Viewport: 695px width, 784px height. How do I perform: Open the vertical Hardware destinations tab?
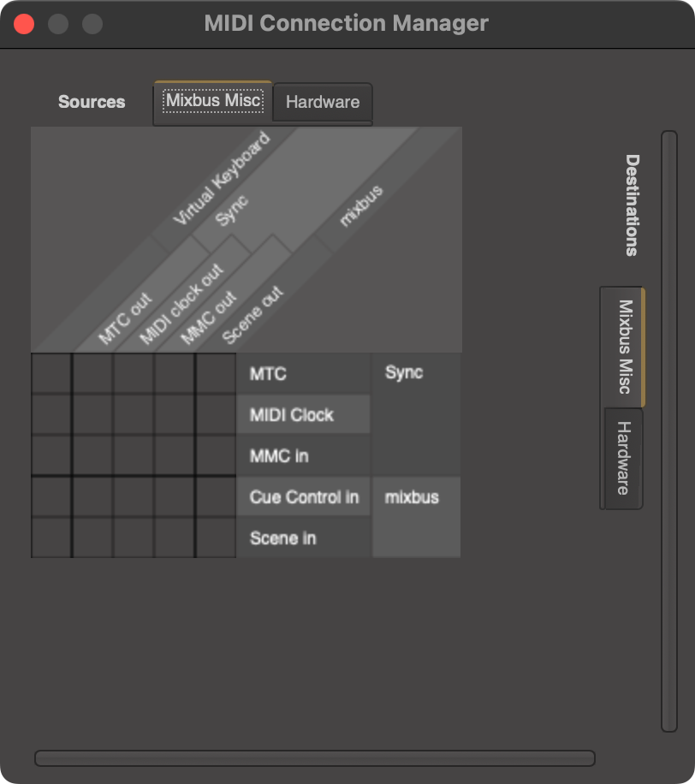pyautogui.click(x=623, y=458)
